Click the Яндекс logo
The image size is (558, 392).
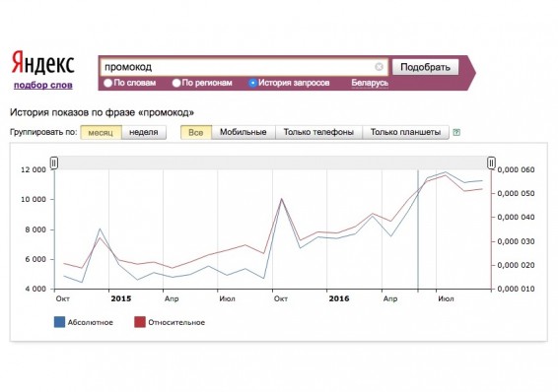point(42,63)
